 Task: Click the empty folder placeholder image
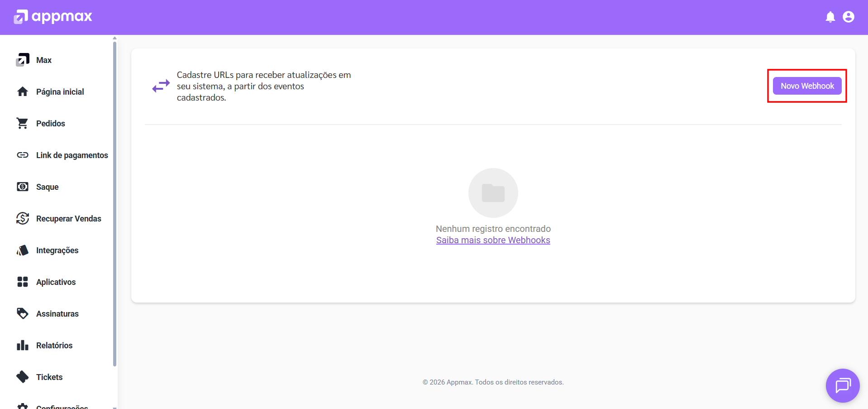coord(493,193)
